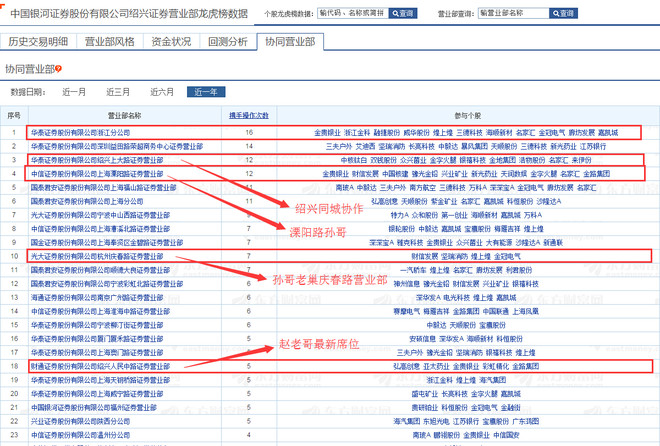Viewport: 660px width, 446px height.
Task: Open 中信证券 上海漕溪北路营业部 link
Action: click(x=100, y=229)
